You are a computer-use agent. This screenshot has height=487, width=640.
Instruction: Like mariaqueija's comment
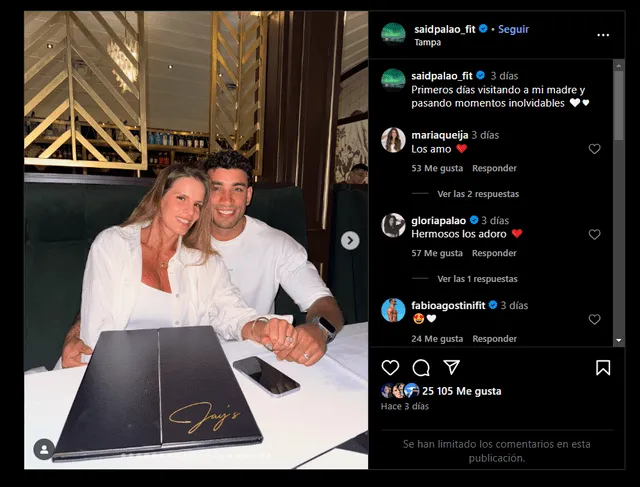(x=594, y=149)
